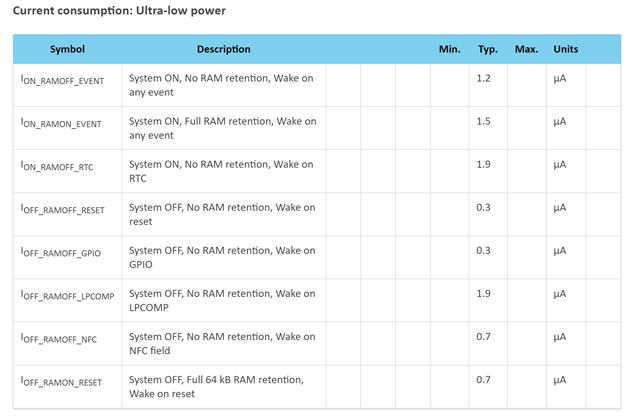Click the Units column header
640x416 pixels.
[566, 49]
